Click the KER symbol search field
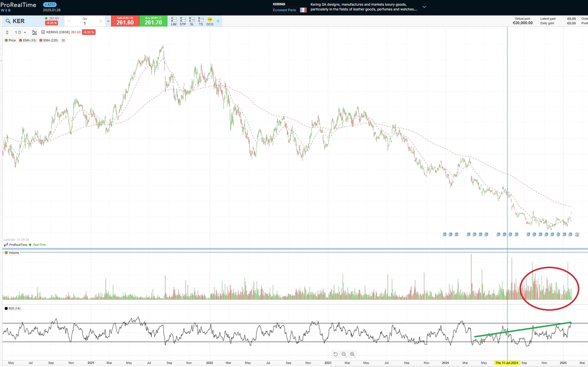 (x=19, y=21)
